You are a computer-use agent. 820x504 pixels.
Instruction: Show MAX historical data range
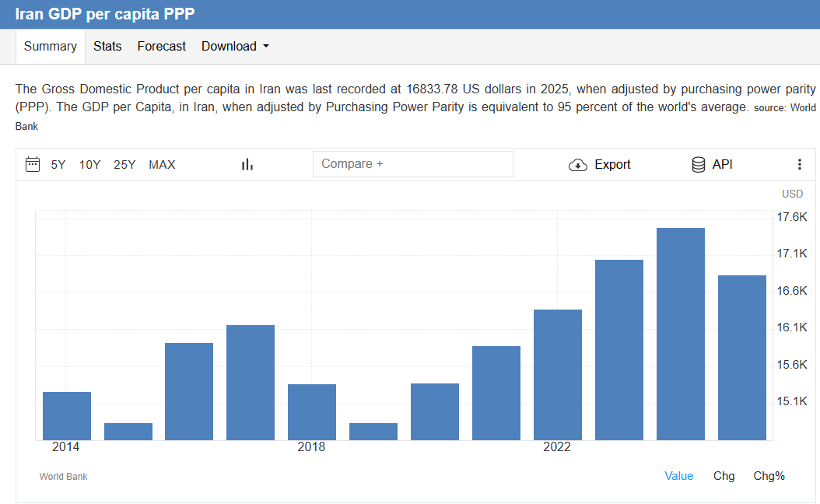pos(162,165)
